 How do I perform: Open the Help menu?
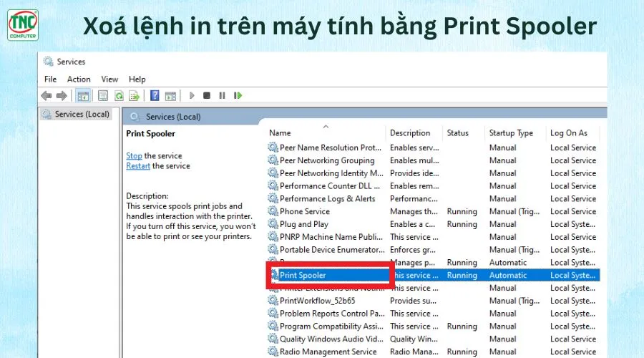click(x=137, y=79)
